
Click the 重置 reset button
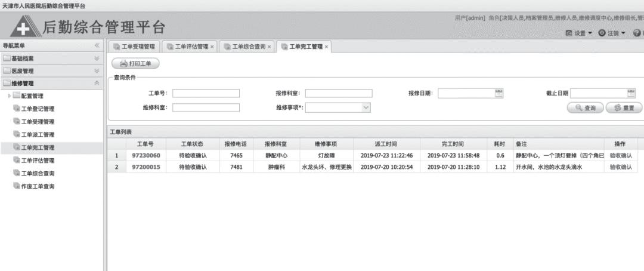[624, 107]
